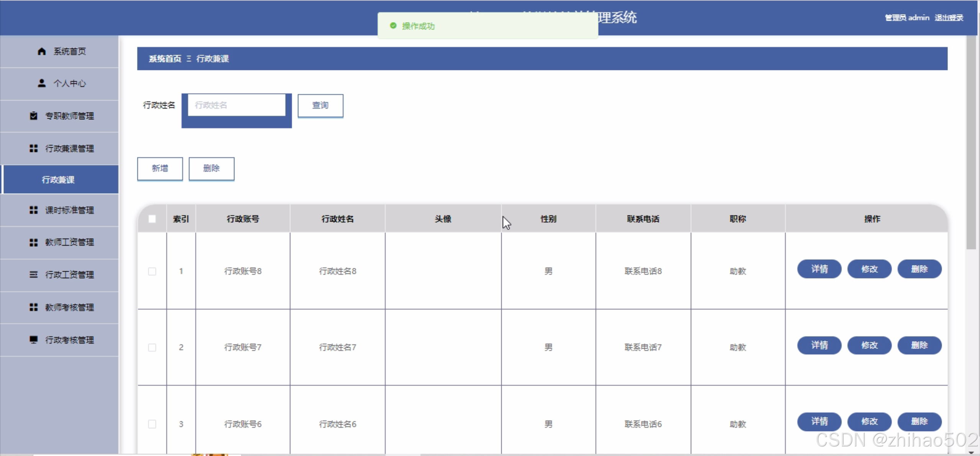This screenshot has width=980, height=456.
Task: Click the person icon for 个人中心
Action: tap(42, 83)
